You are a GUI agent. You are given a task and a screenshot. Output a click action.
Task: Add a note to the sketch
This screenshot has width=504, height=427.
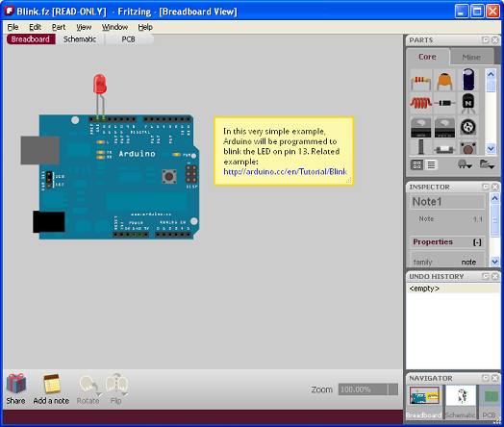click(51, 389)
